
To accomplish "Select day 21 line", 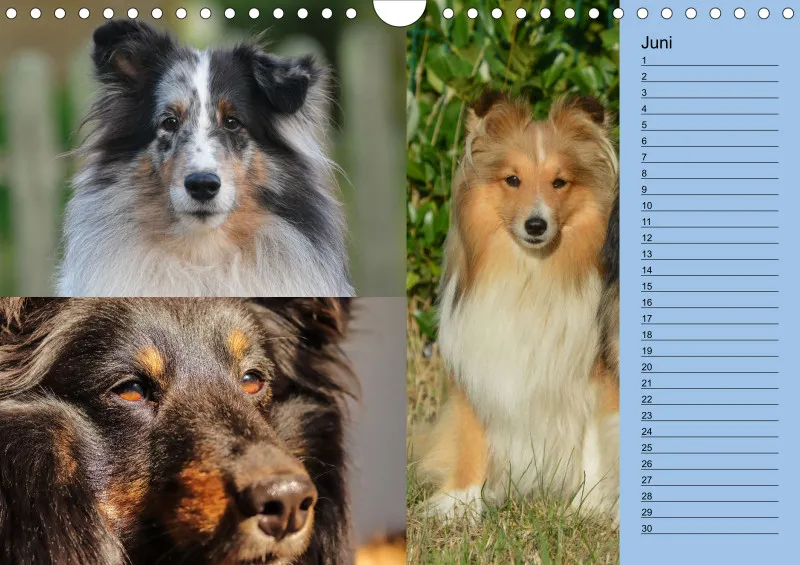I will click(709, 383).
